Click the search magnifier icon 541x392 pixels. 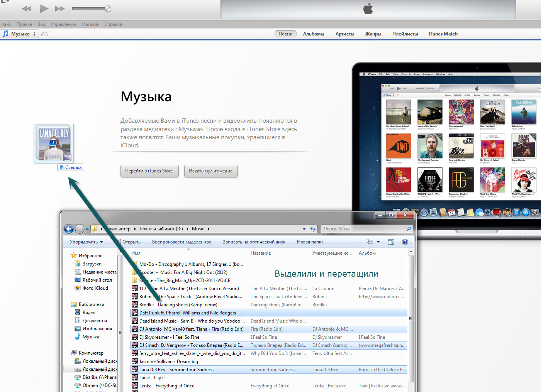pyautogui.click(x=409, y=229)
